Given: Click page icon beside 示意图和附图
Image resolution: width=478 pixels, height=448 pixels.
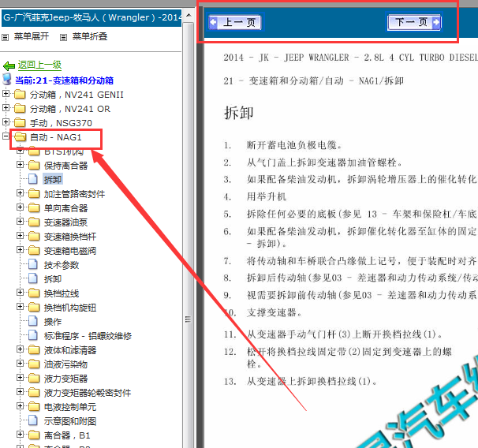Looking at the screenshot, I should tap(33, 420).
